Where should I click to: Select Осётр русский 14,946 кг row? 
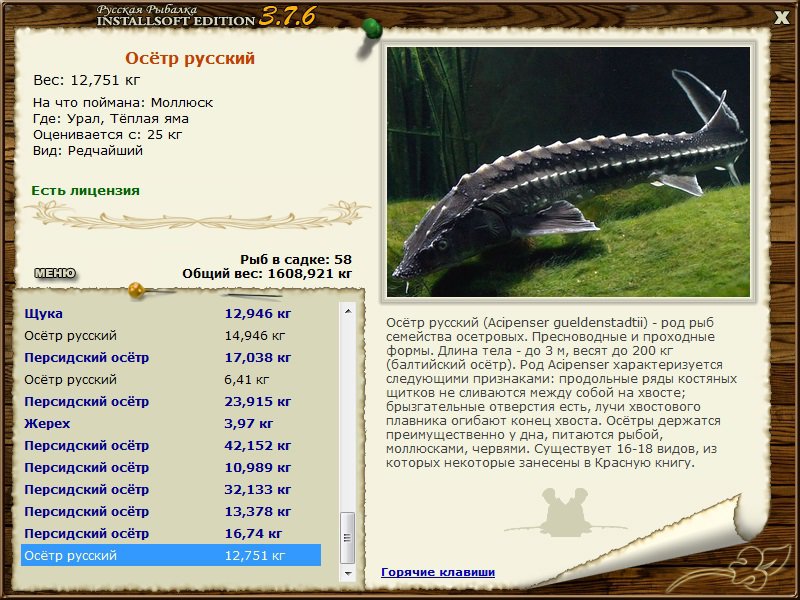coord(171,336)
